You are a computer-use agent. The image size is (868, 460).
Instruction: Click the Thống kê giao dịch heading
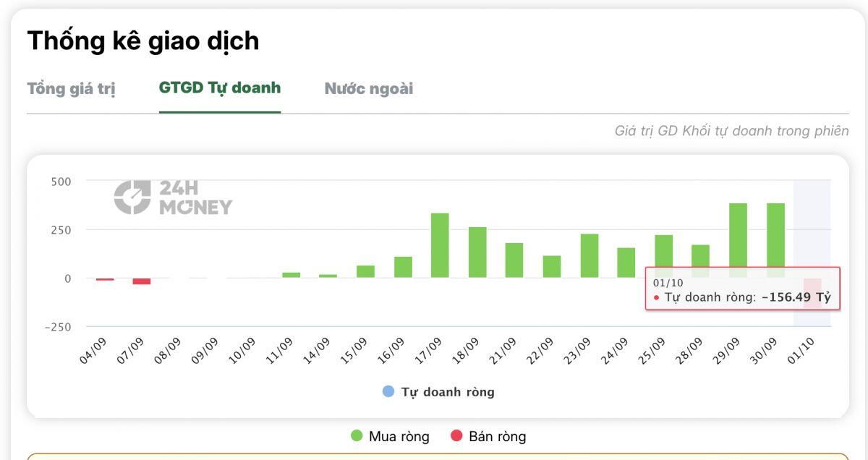[x=143, y=41]
